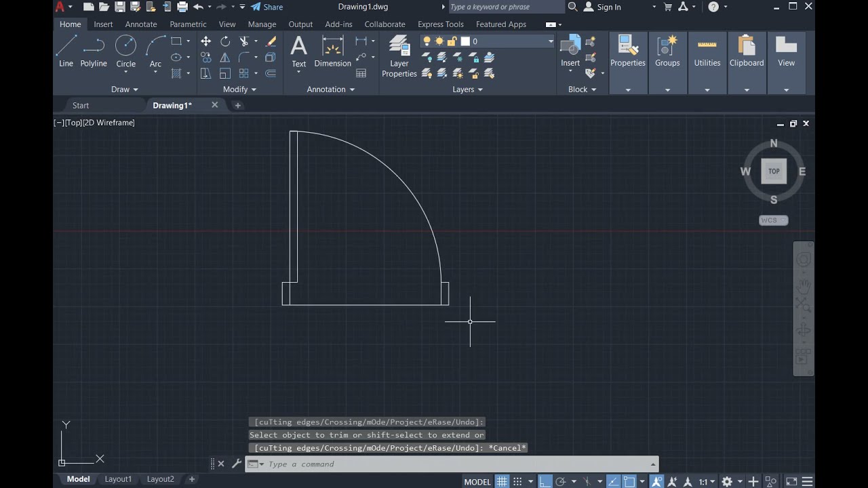
Task: Toggle object snap in status bar
Action: (629, 482)
